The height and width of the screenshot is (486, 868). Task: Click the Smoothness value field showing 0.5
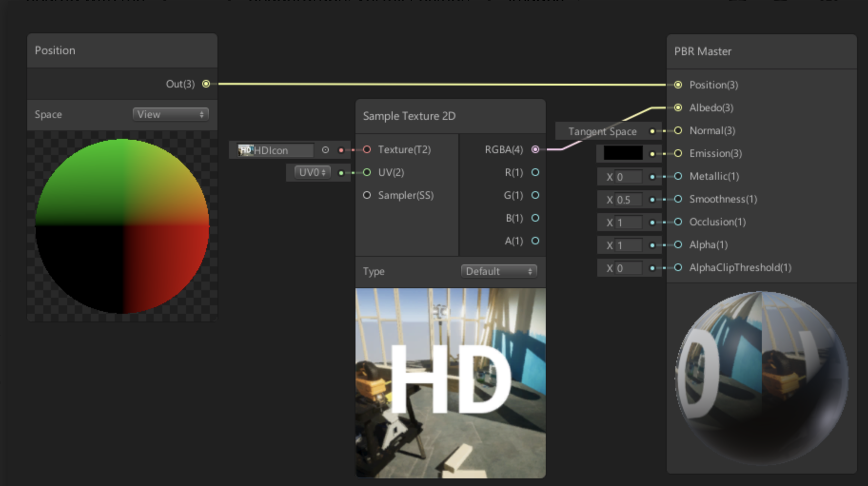coord(628,200)
